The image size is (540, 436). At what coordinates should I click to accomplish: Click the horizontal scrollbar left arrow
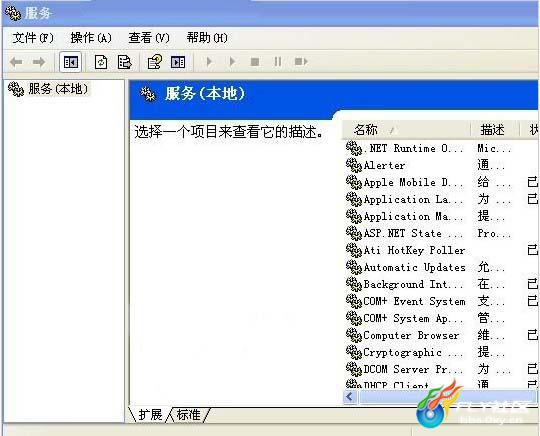coord(350,397)
